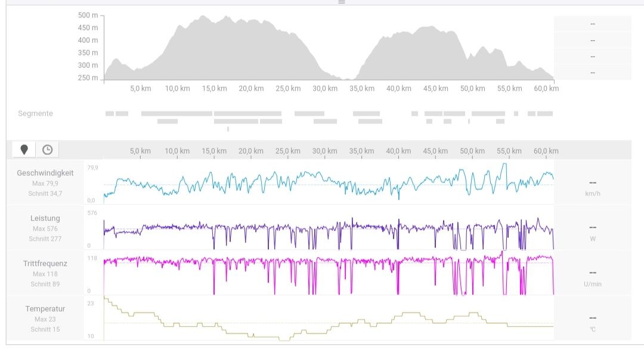Click the 'Max 118' cadence value
This screenshot has width=644, height=355.
click(45, 274)
